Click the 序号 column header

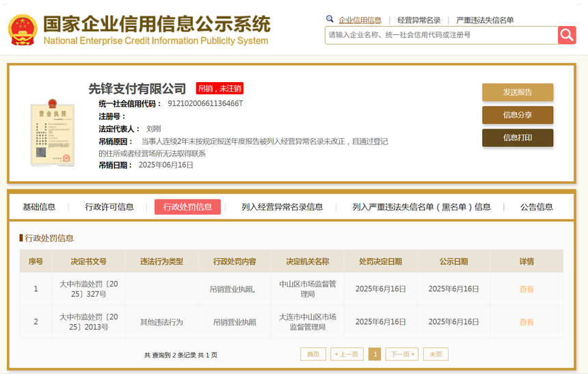click(x=36, y=261)
